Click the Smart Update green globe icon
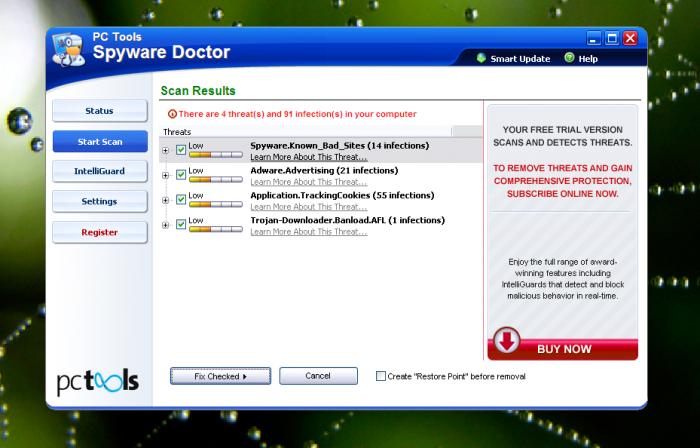This screenshot has height=448, width=700. (481, 58)
